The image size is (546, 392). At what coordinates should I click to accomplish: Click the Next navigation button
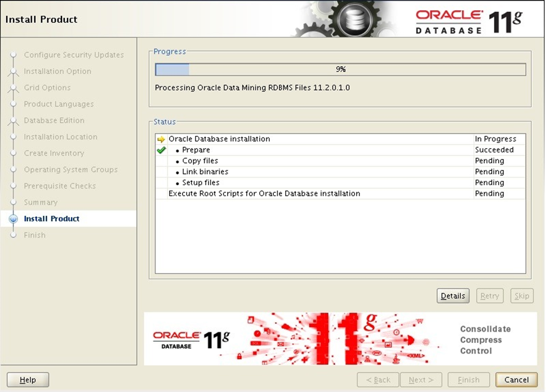point(421,380)
